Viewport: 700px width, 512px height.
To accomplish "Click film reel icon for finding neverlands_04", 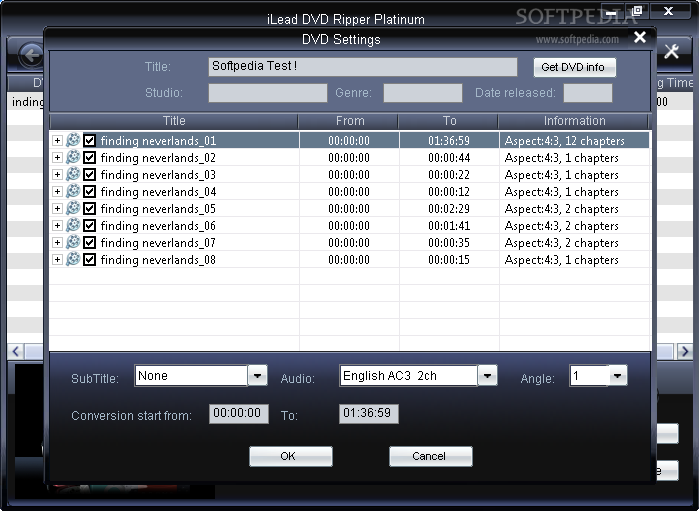I will (x=73, y=191).
